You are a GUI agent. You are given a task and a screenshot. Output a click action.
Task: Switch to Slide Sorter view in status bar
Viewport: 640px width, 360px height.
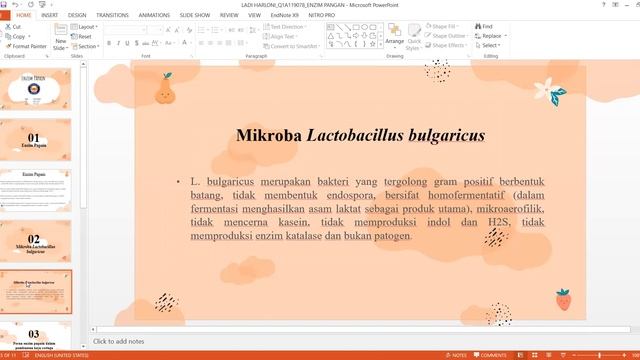click(x=534, y=356)
